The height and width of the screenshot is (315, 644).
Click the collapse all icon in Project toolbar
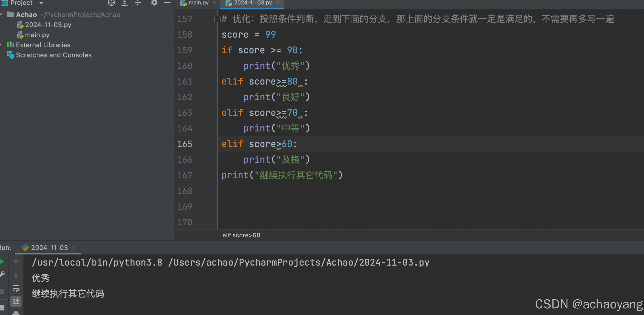click(138, 3)
